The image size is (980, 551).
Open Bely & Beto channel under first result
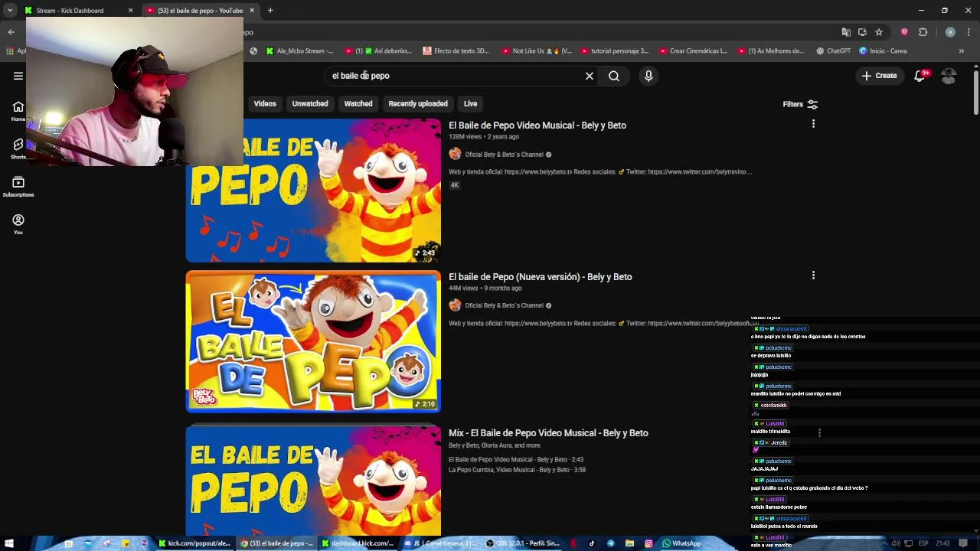[504, 154]
